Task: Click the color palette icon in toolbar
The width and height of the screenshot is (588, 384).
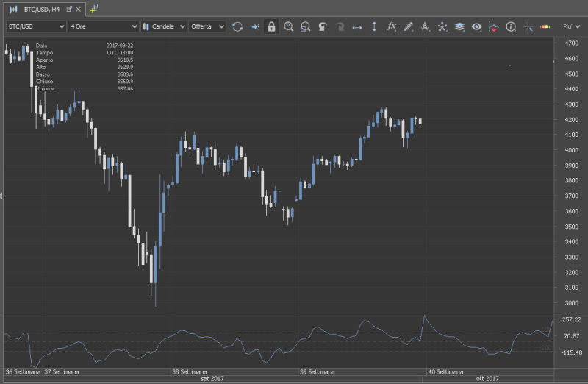Action: coord(545,26)
